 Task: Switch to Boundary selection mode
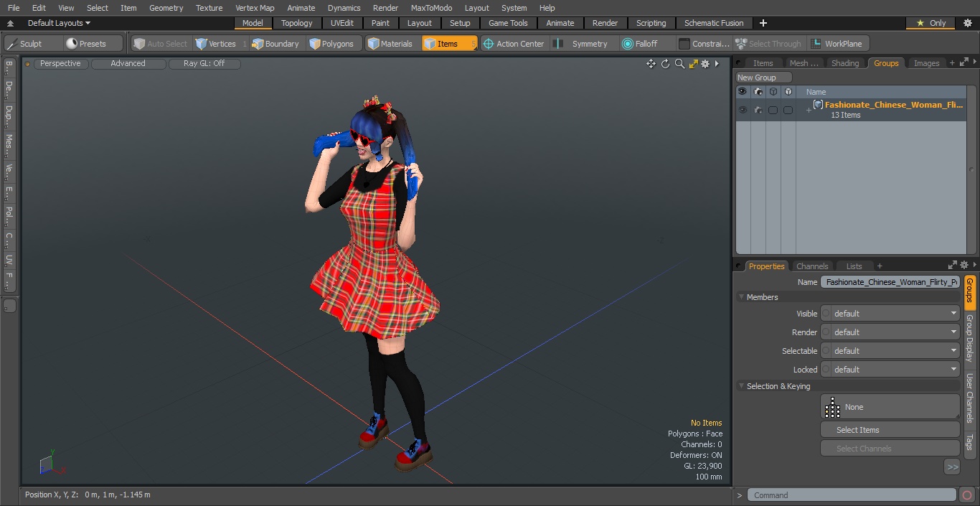275,44
